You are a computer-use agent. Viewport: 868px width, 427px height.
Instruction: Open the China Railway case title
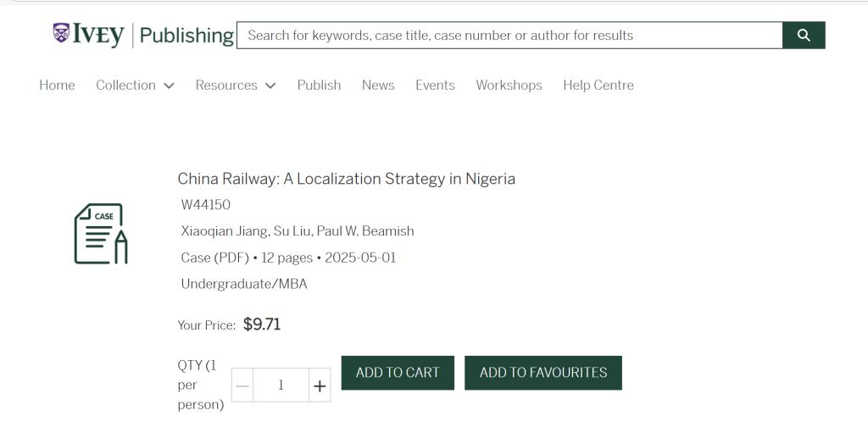pos(346,179)
